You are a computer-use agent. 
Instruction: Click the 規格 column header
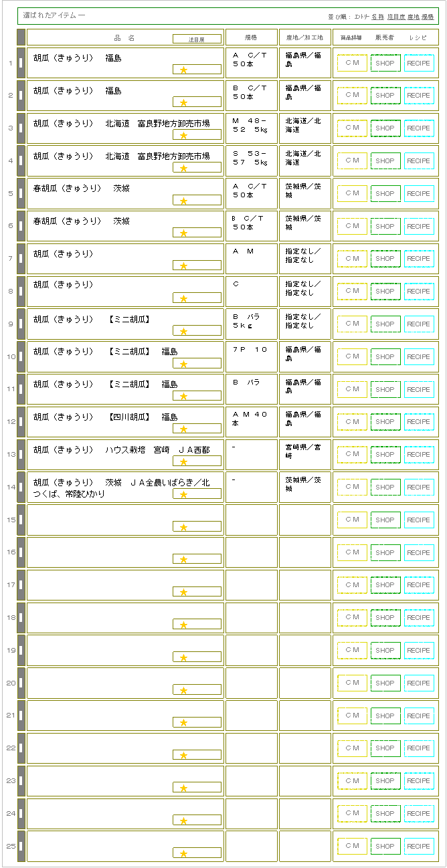[251, 37]
